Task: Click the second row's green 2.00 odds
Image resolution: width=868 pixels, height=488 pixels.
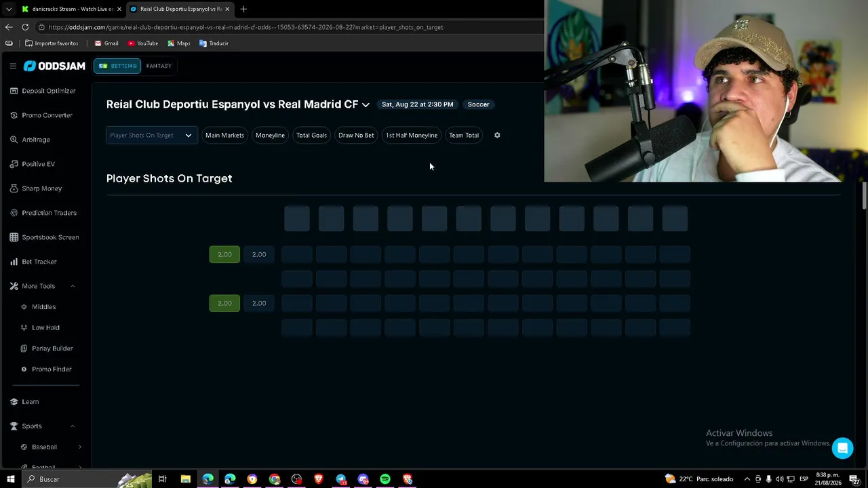Action: click(x=224, y=303)
